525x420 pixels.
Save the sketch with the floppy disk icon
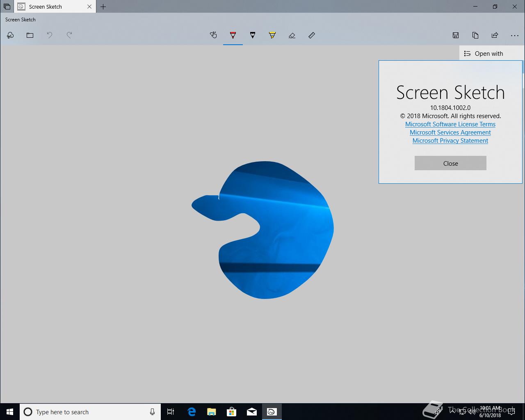coord(456,35)
